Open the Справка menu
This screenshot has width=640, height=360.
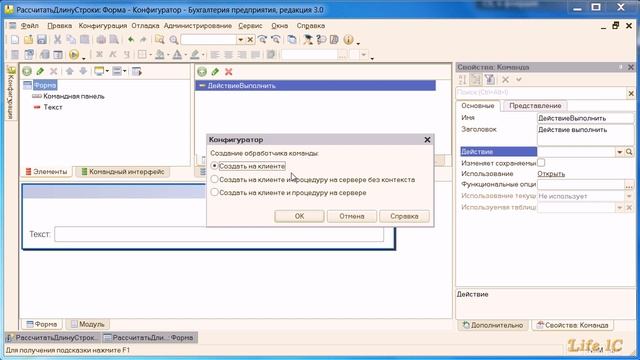pyautogui.click(x=311, y=26)
